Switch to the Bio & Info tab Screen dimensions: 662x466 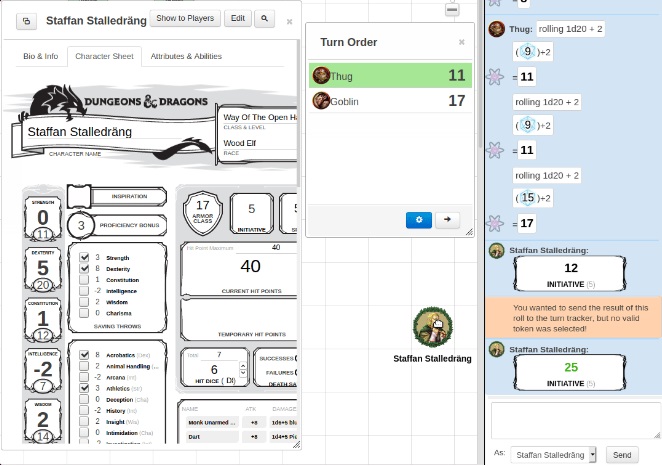[x=41, y=56]
